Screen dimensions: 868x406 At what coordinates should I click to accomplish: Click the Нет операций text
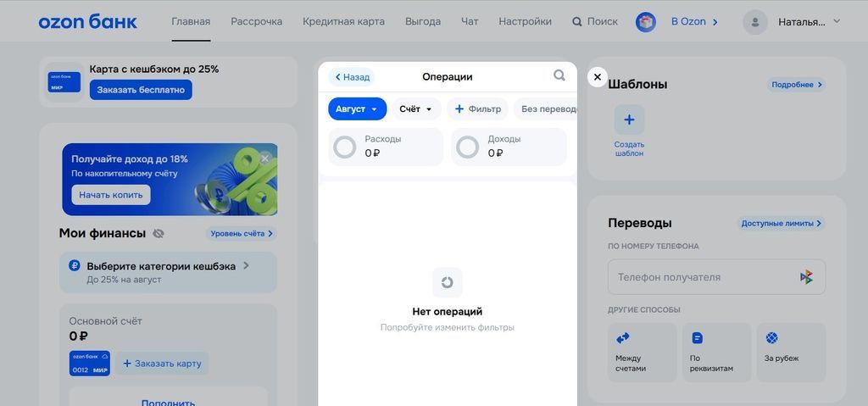[x=448, y=311]
